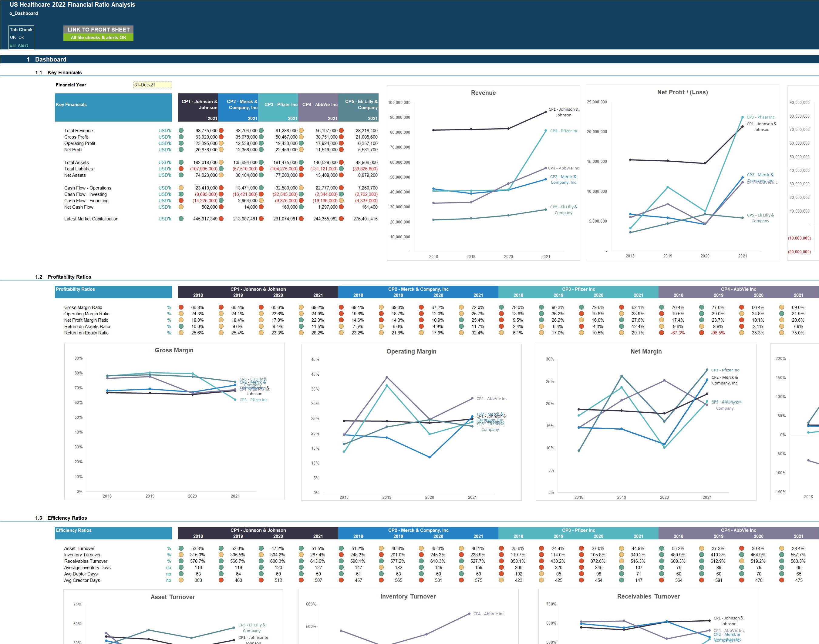Select the cell with value 613.6% Receivables Turnover
The width and height of the screenshot is (819, 644).
click(318, 561)
